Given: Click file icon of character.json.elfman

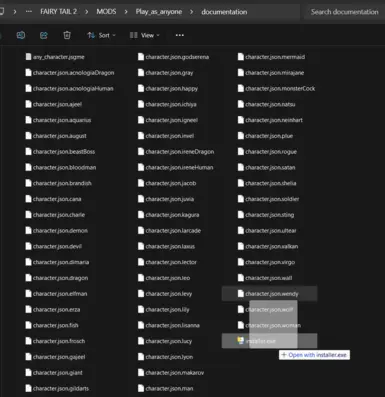Looking at the screenshot, I should (28, 294).
